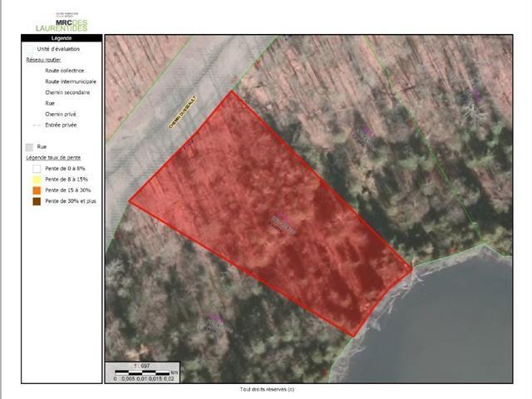Select Route collectrice in the legend
Screen dimensions: 532x399
(65, 71)
